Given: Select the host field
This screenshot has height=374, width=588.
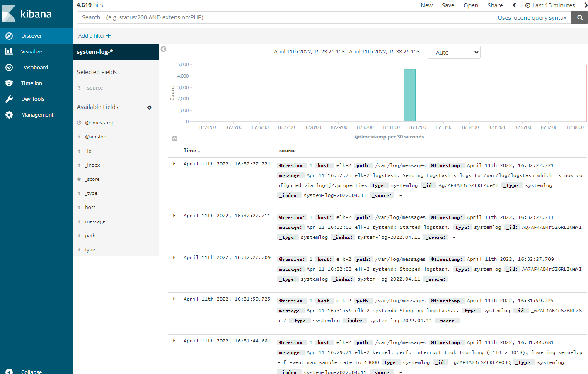Looking at the screenshot, I should pos(90,207).
